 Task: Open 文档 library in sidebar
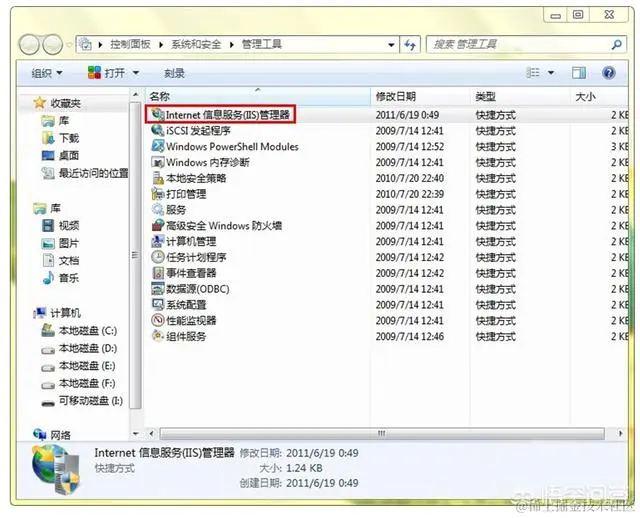click(x=69, y=260)
